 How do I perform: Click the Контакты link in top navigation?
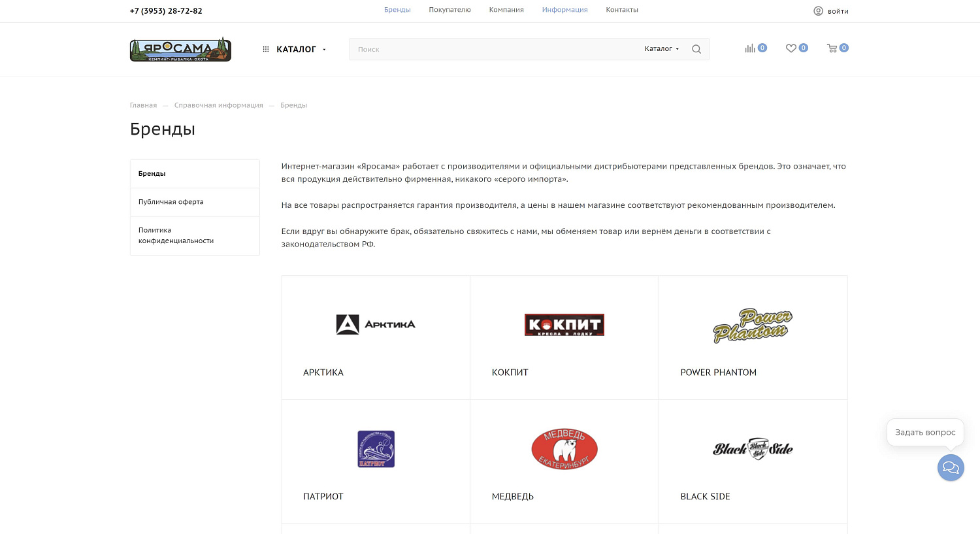[x=621, y=10]
